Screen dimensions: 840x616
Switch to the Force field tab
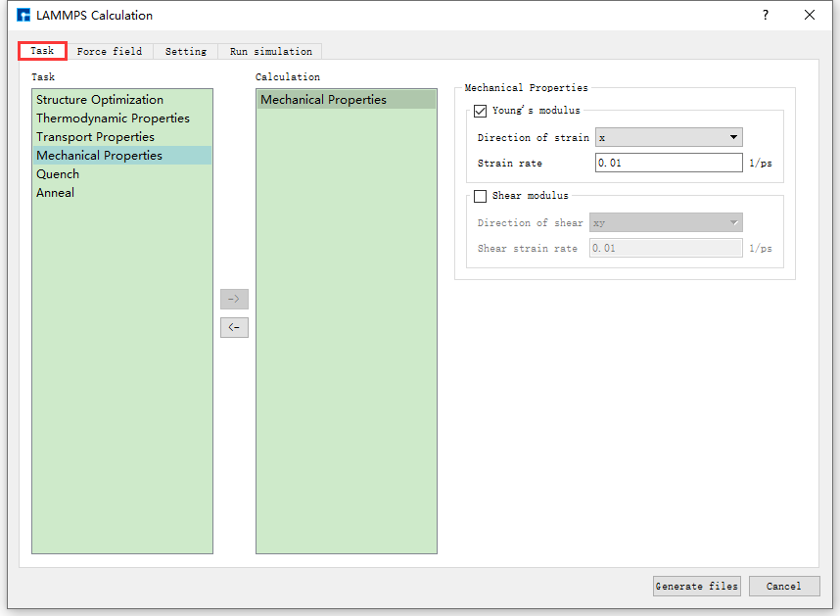[x=110, y=51]
